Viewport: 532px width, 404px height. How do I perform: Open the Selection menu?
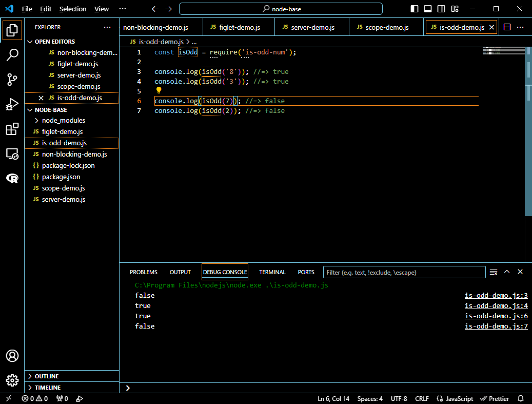[73, 9]
